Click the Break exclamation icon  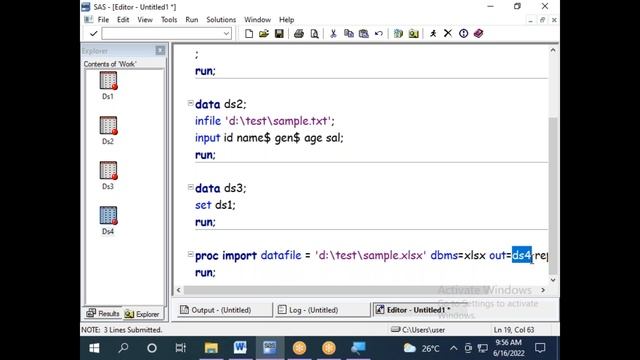click(x=463, y=33)
